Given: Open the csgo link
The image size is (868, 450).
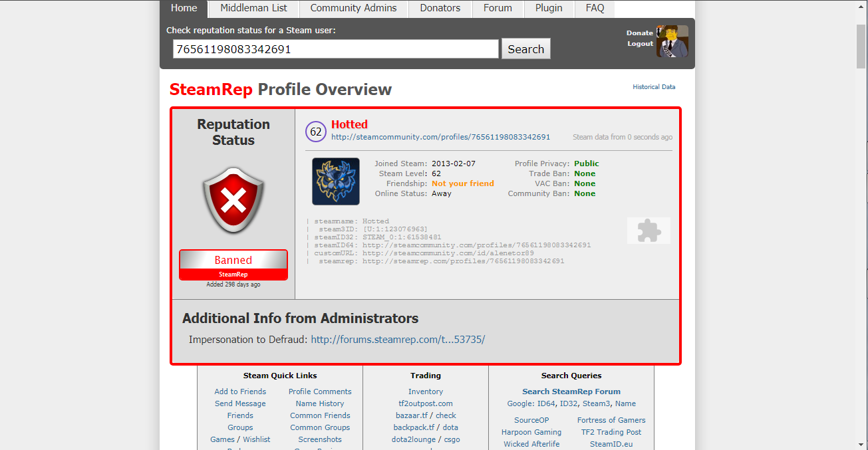Looking at the screenshot, I should click(x=452, y=439).
